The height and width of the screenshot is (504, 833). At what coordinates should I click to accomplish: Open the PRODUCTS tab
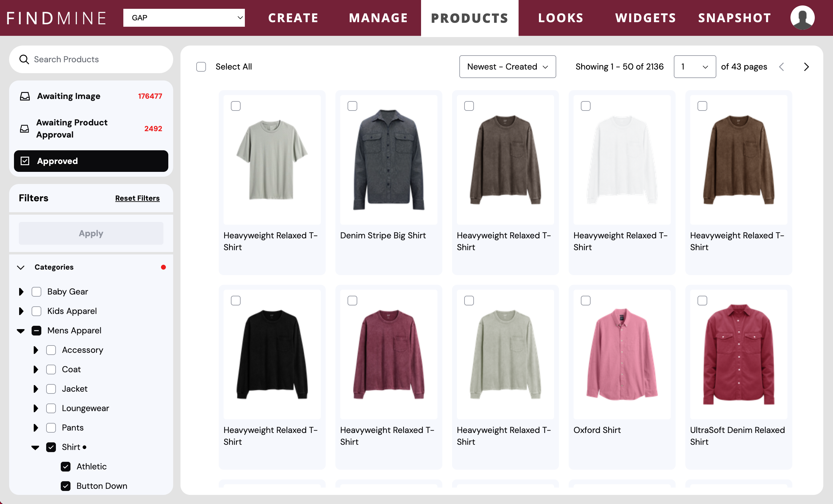click(470, 18)
